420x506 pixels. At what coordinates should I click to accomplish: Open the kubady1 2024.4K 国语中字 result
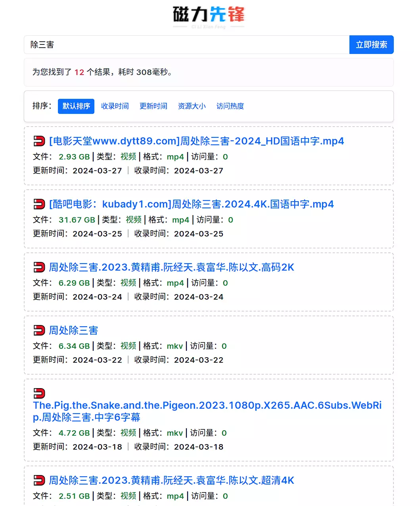[x=191, y=204]
